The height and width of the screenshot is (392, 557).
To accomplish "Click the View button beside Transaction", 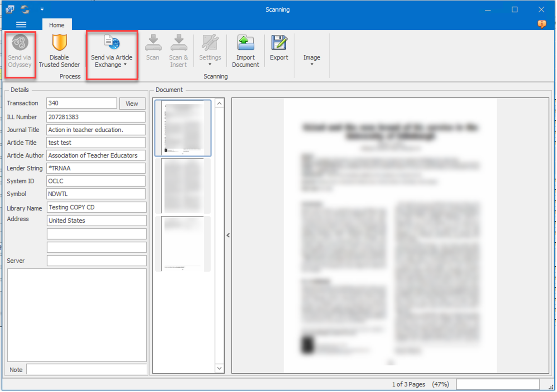I will pyautogui.click(x=132, y=103).
